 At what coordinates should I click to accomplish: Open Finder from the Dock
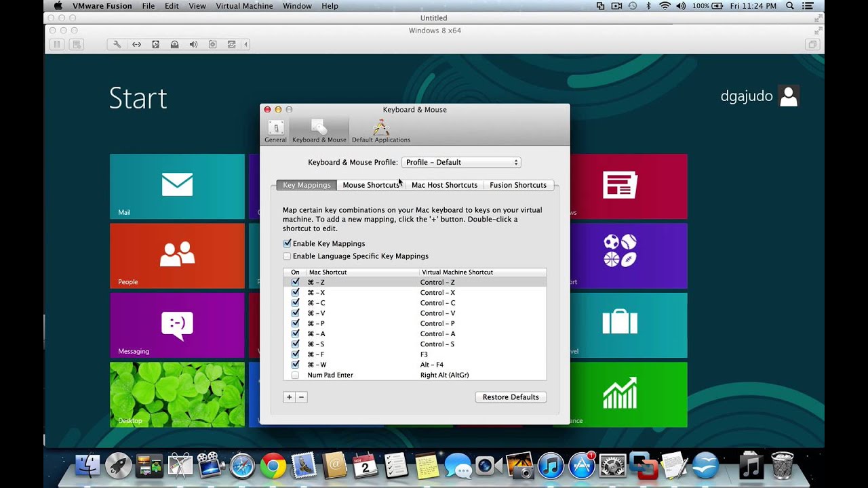coord(88,466)
